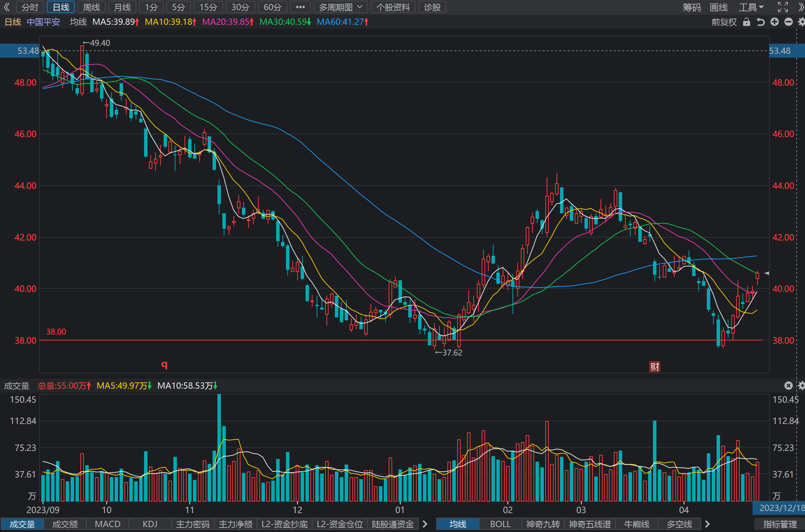Select L2-资金抄底 indicator tab

[285, 524]
